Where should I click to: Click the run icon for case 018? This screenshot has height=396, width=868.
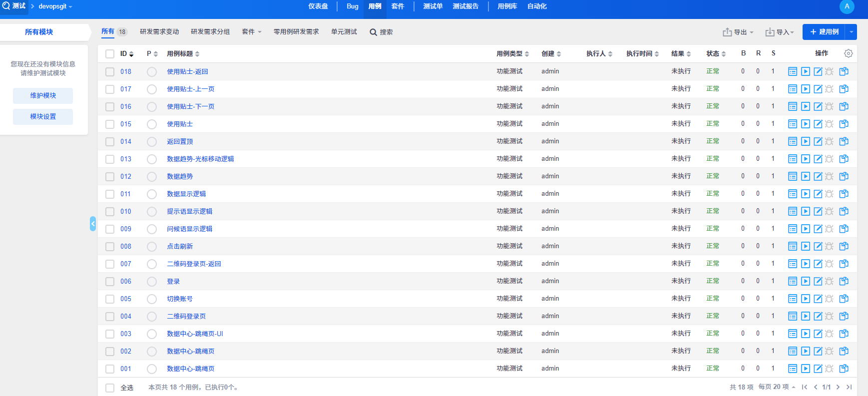point(805,71)
